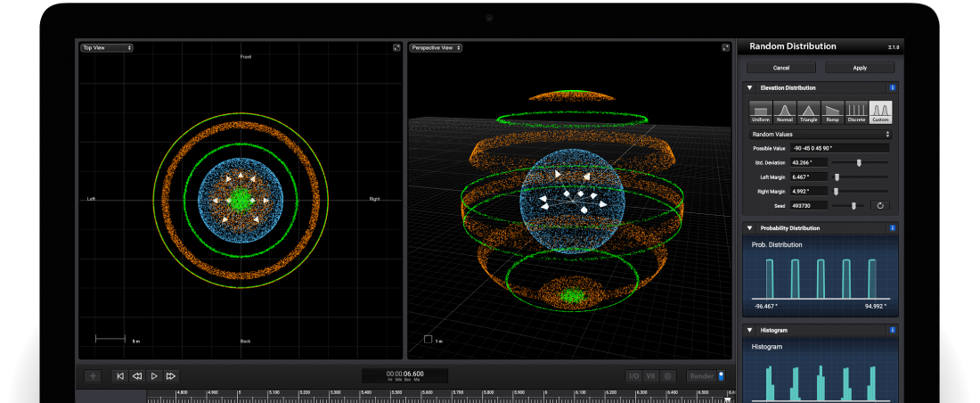The height and width of the screenshot is (403, 980).
Task: Tick the checkbox in the perspective viewport corner
Action: click(x=428, y=339)
